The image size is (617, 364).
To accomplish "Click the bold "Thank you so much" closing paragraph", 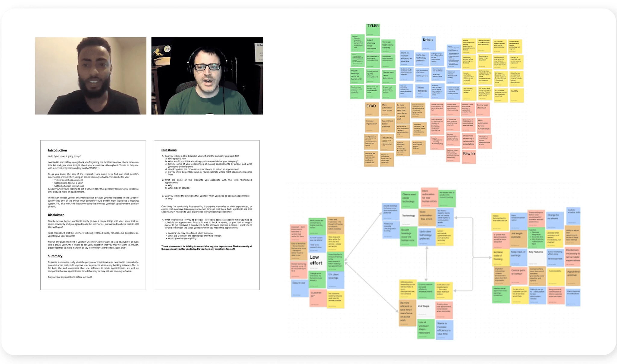I will [207, 248].
